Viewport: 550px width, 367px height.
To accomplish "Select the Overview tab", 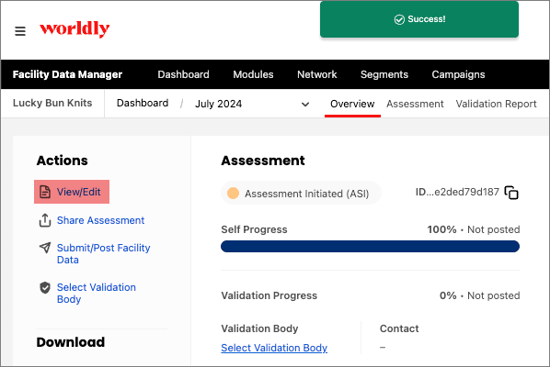I will (x=352, y=104).
